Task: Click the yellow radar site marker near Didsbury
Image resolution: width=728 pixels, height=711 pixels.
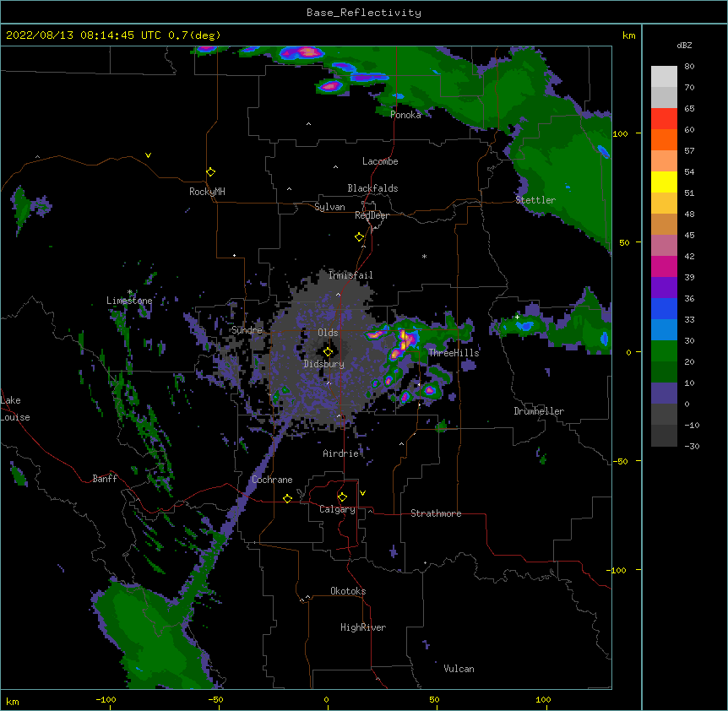Action: [328, 352]
